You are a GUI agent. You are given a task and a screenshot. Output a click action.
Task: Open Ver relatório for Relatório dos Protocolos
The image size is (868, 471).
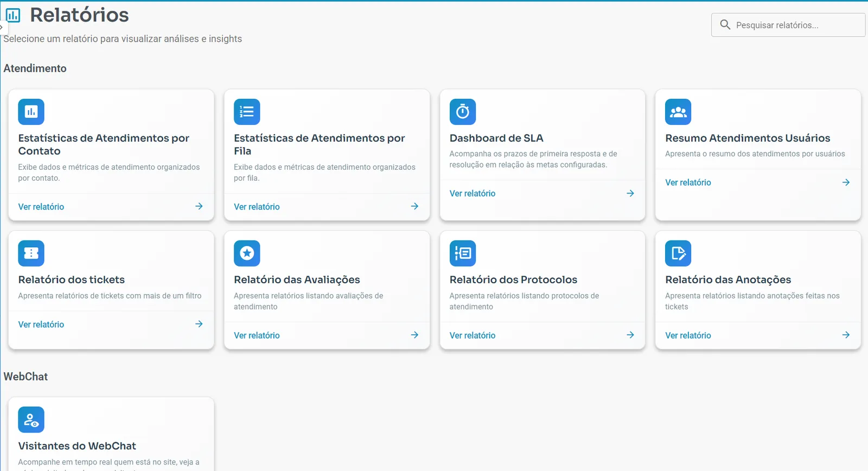pyautogui.click(x=473, y=335)
